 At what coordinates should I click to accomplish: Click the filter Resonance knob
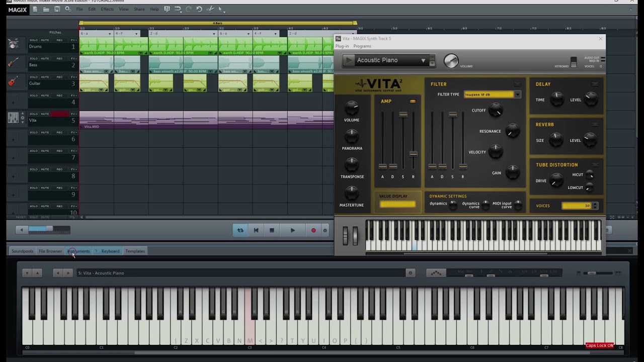512,131
